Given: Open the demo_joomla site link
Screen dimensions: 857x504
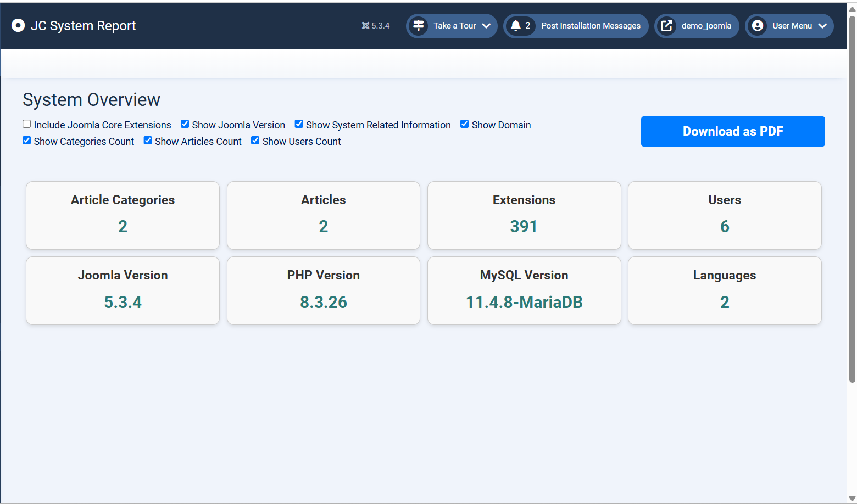Looking at the screenshot, I should pos(706,26).
